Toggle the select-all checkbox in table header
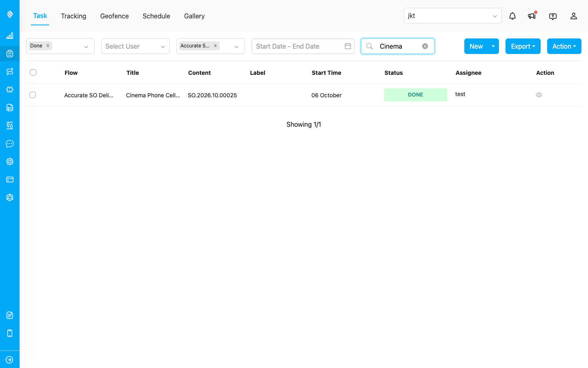 (x=33, y=72)
